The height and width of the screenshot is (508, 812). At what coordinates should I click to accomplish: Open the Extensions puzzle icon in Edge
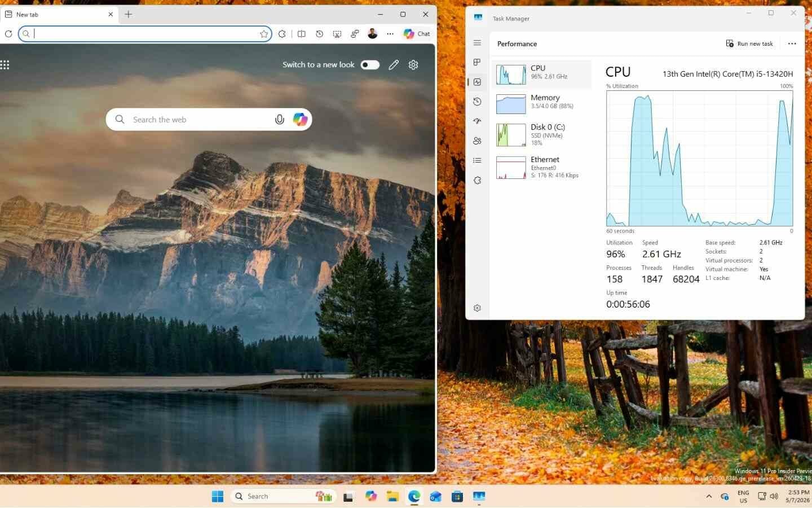point(282,34)
